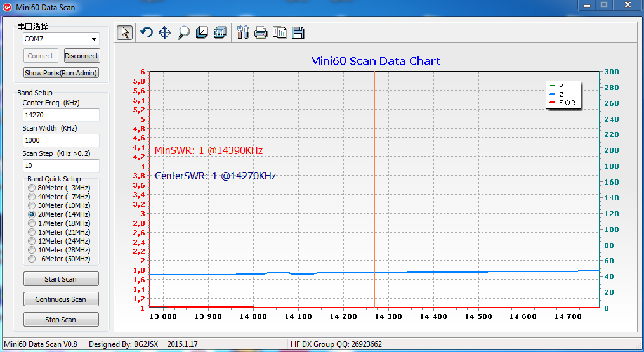Click the red SWR legend color marker
Image resolution: width=644 pixels, height=352 pixels.
[553, 102]
